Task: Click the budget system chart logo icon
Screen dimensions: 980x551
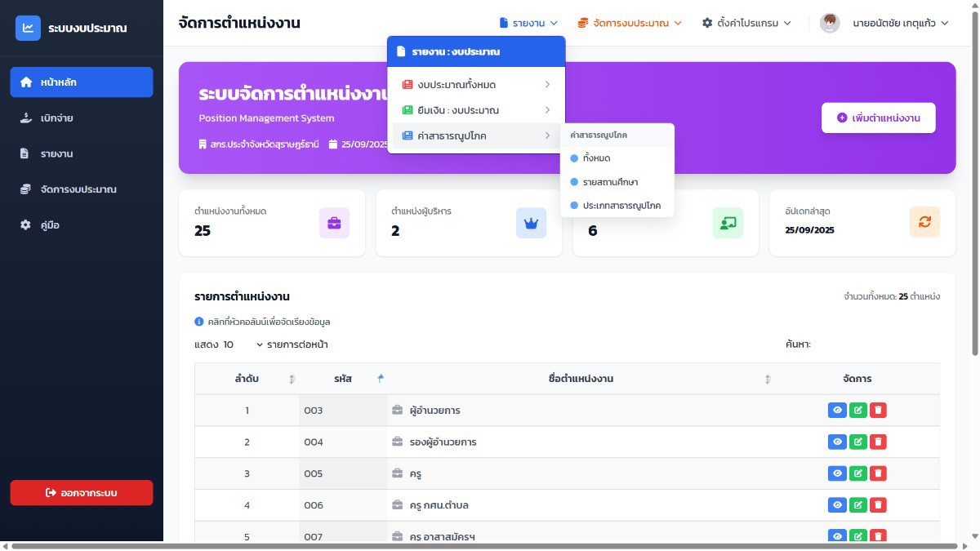Action: coord(28,29)
